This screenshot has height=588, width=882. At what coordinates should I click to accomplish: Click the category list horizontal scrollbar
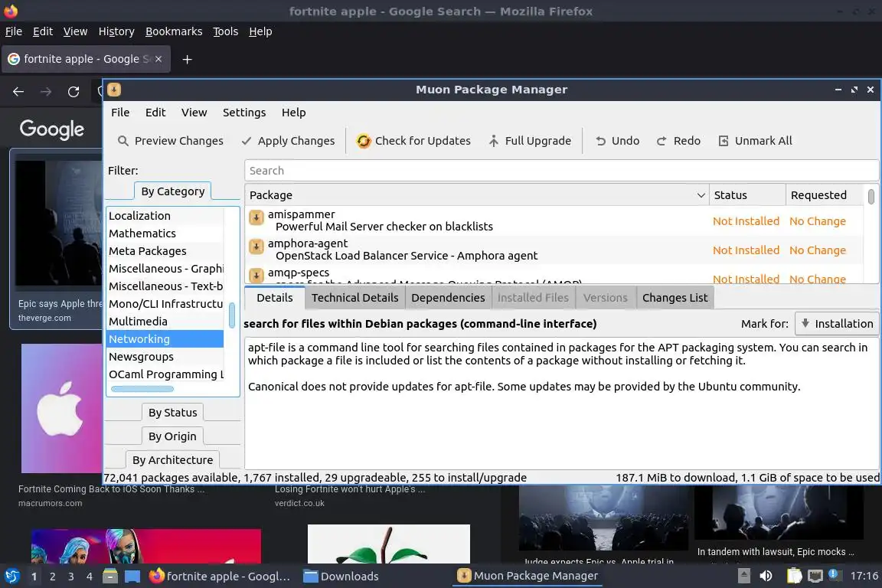[x=142, y=389]
